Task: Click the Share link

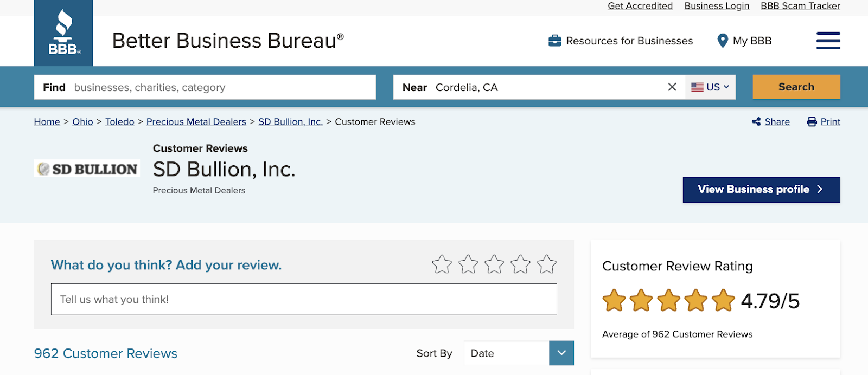Action: pyautogui.click(x=777, y=122)
